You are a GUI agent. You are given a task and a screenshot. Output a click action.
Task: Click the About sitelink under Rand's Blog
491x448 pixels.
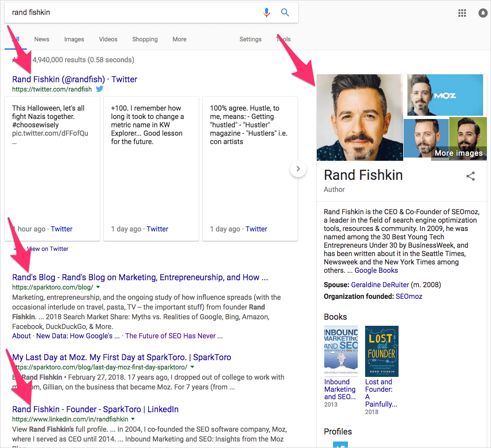pos(21,336)
